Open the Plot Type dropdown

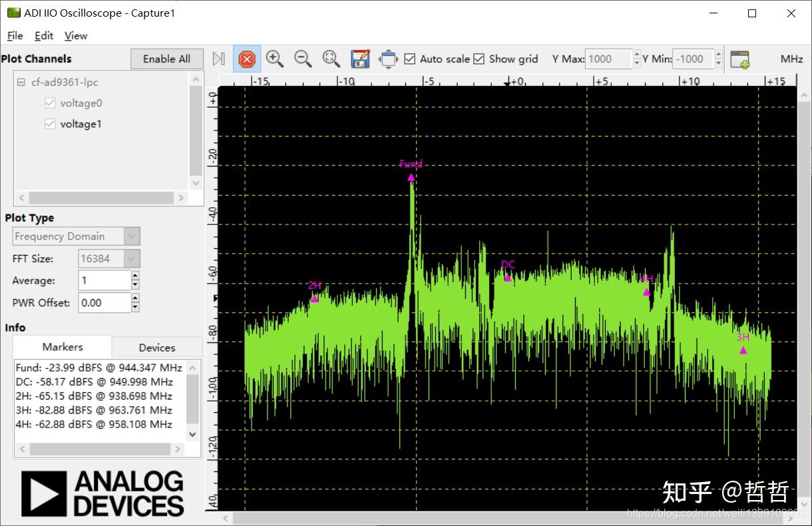[x=131, y=236]
